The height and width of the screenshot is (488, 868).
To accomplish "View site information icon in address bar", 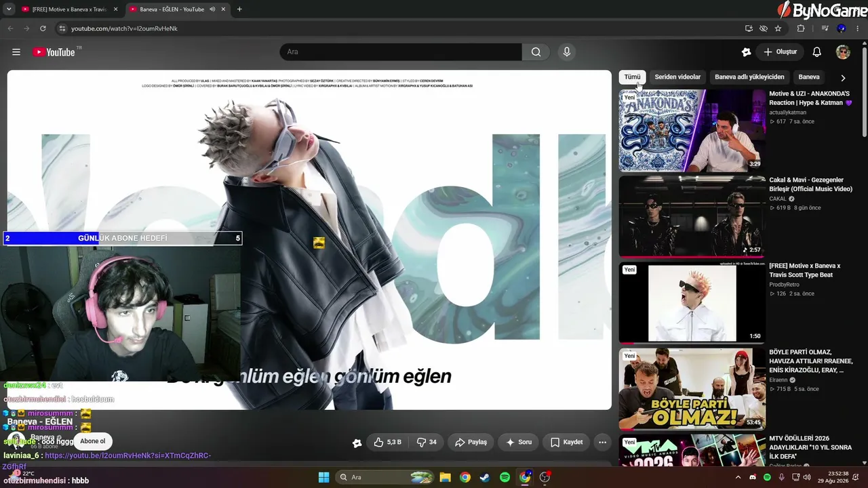I will click(62, 28).
